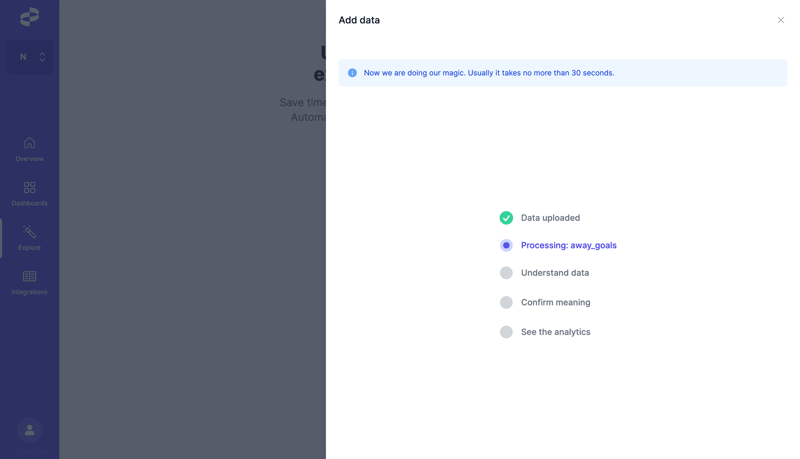Click the magic processing info message text
This screenshot has height=459, width=800.
coord(489,73)
